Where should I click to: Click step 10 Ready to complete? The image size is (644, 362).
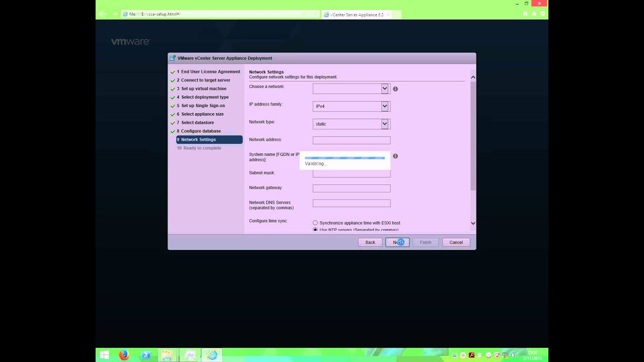(x=199, y=148)
